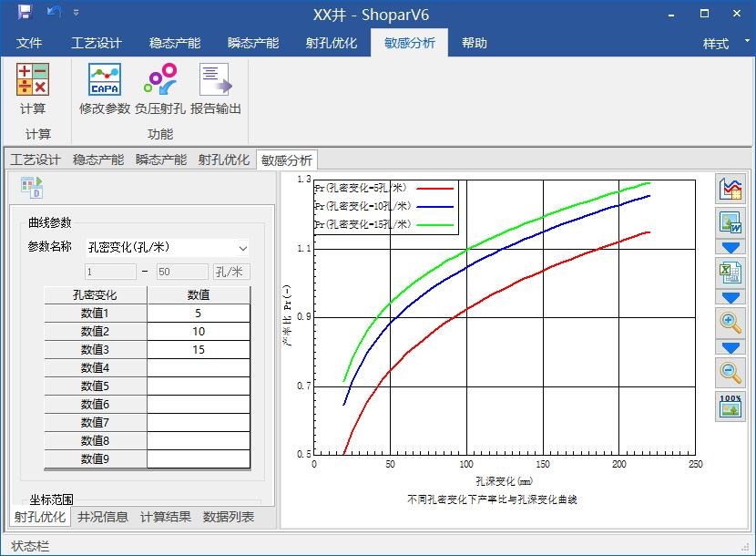Image resolution: width=756 pixels, height=556 pixels.
Task: Reset chart to 100% view
Action: pos(730,406)
